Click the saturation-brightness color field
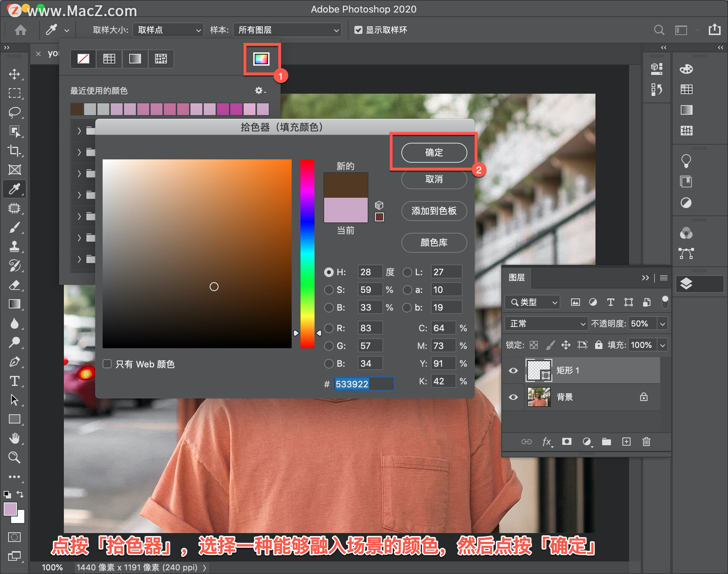This screenshot has height=574, width=728. (x=197, y=254)
